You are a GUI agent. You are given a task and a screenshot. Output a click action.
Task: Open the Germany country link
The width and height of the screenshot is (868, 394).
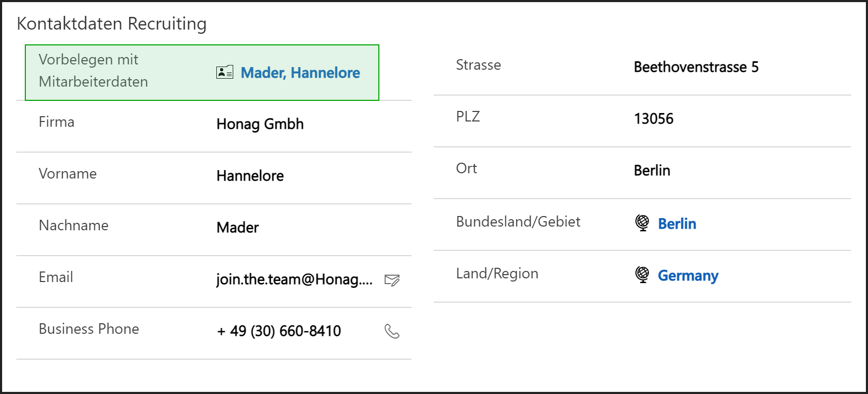(x=688, y=276)
